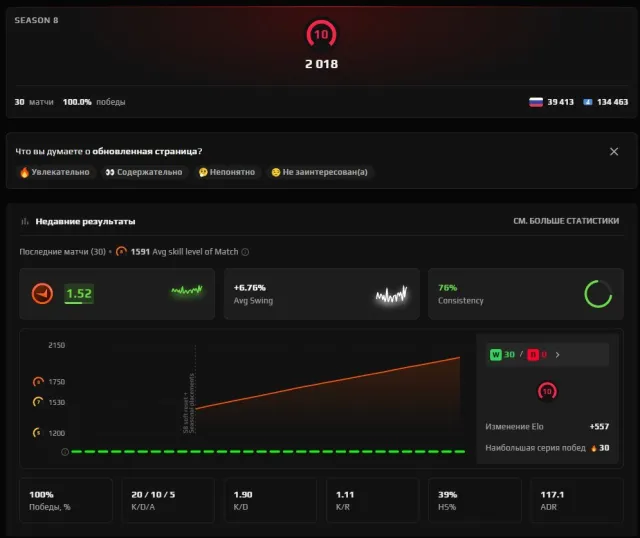Click the Europe region ranking flag icon
Screen dimensions: 640x538
pos(587,102)
